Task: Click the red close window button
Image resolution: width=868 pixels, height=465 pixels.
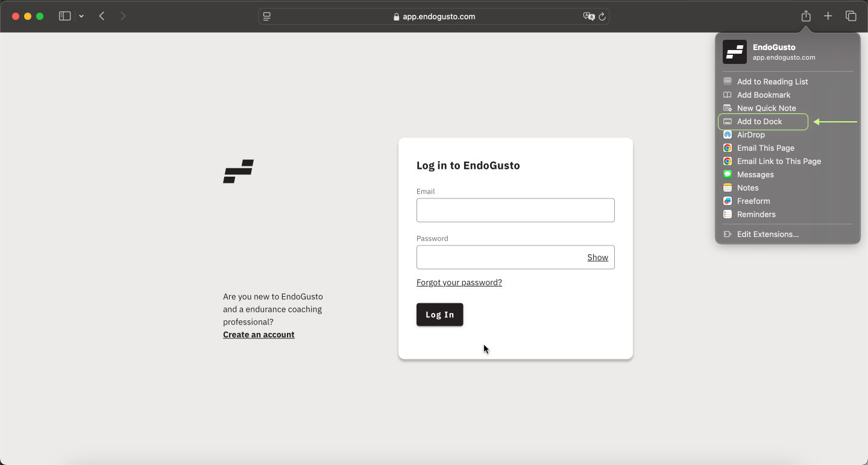Action: 16,16
